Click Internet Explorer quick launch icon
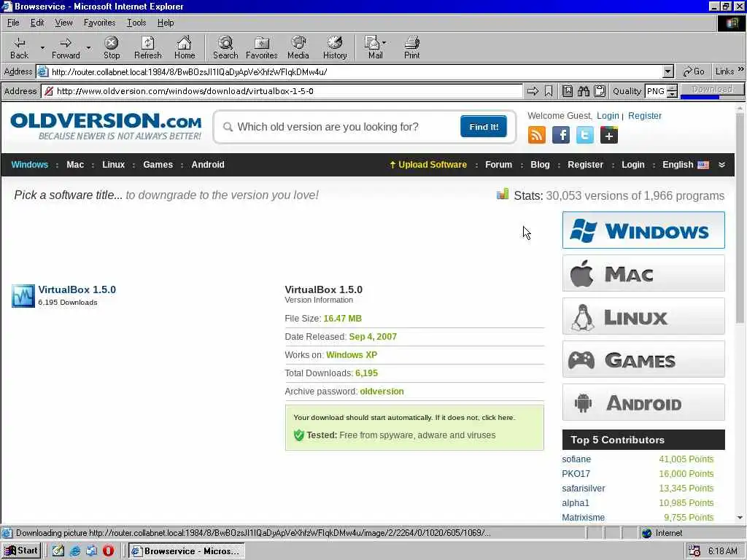The image size is (747, 560). coord(75,551)
